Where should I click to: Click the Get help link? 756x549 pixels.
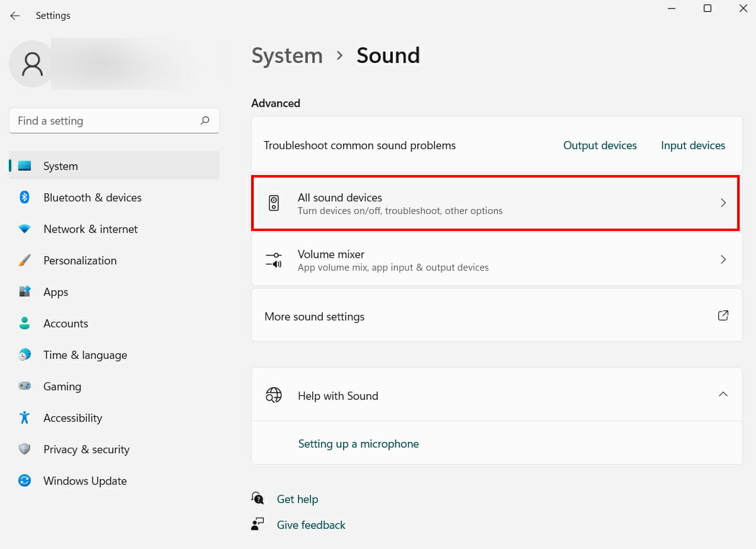pyautogui.click(x=297, y=499)
